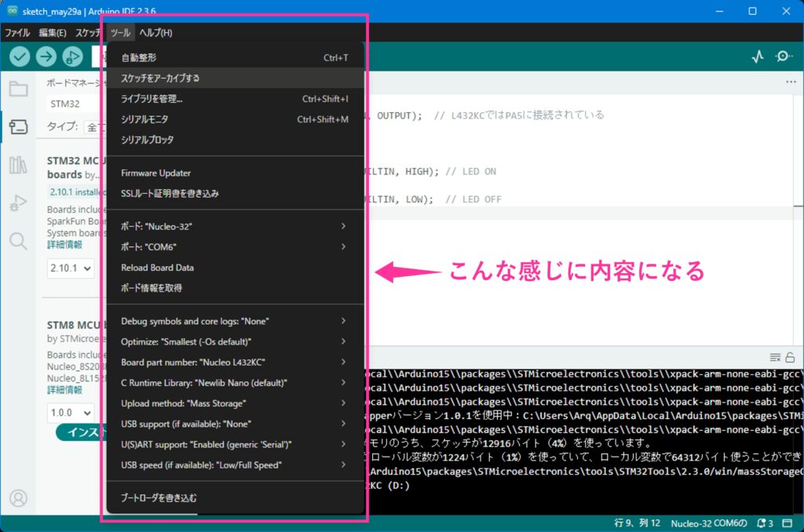Click the STM8 インストール button
Viewport: 804px width, 532px height.
pos(81,432)
